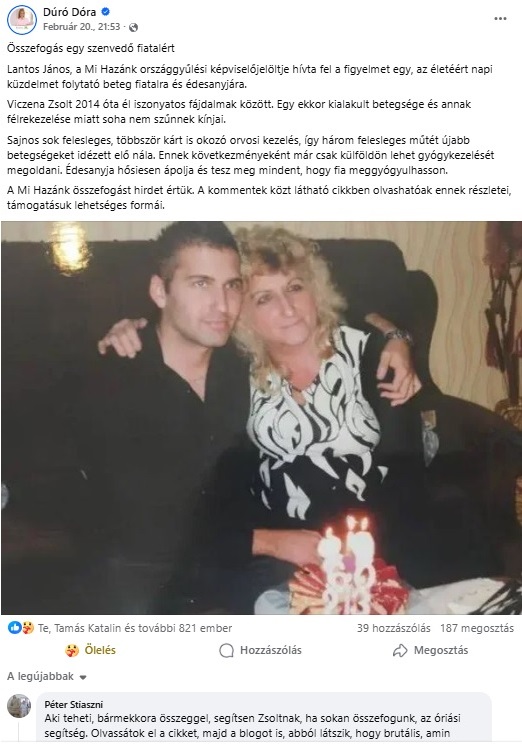This screenshot has height=751, width=522.
Task: Click the hug reaction emoji in the counts
Action: [28, 627]
